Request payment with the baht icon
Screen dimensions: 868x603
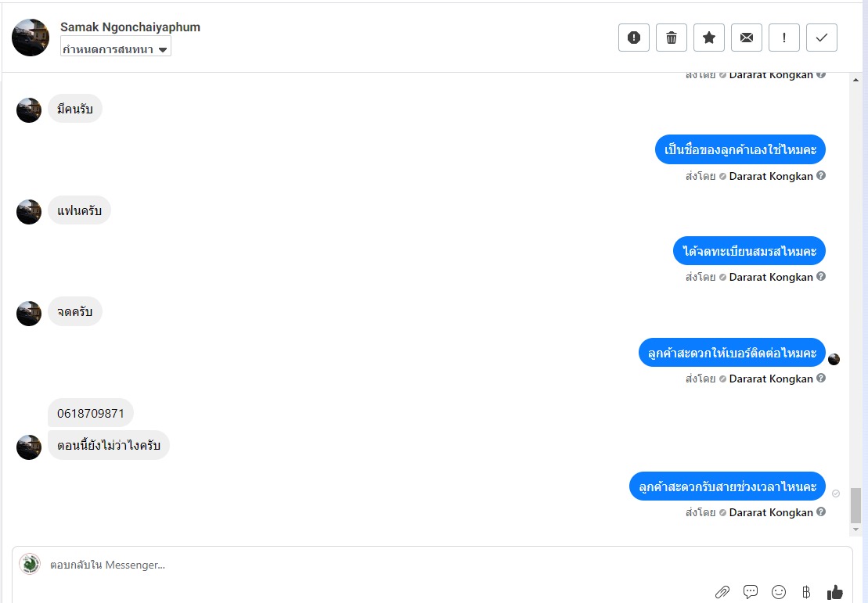(806, 592)
